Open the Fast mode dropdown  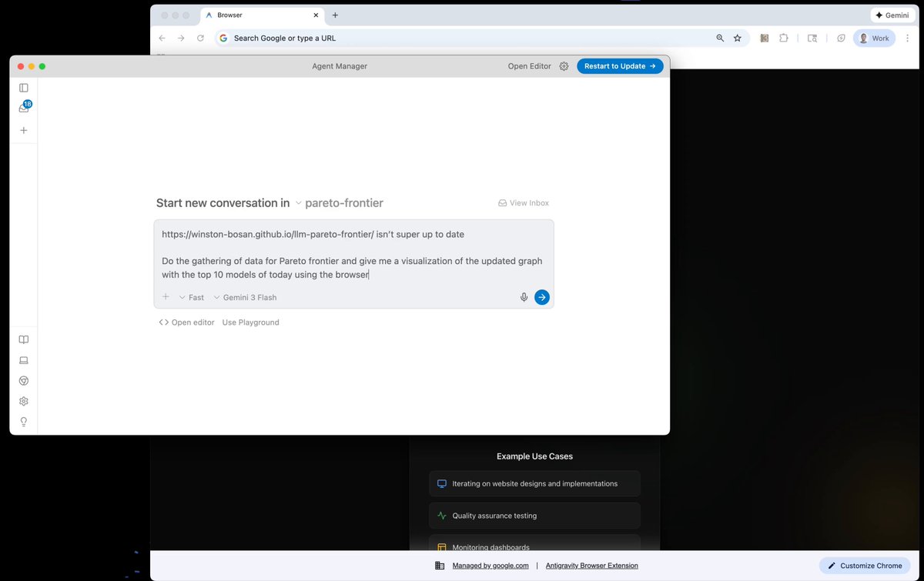pos(192,297)
